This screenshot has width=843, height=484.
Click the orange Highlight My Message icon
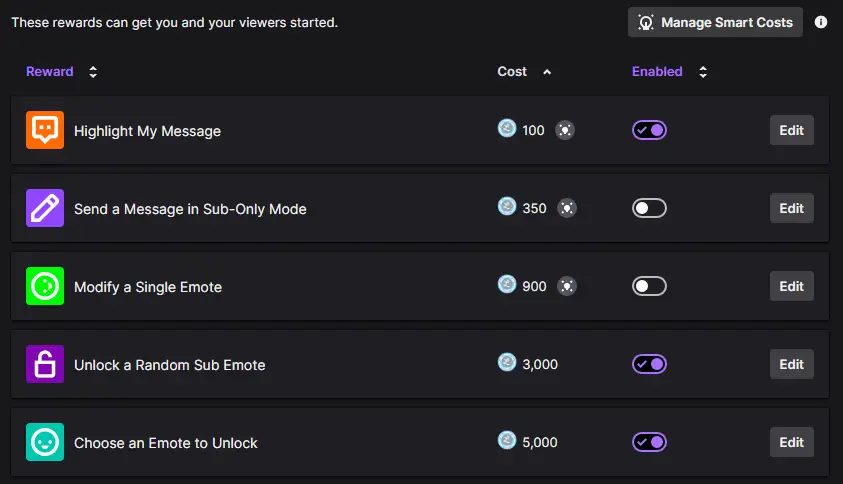point(45,130)
